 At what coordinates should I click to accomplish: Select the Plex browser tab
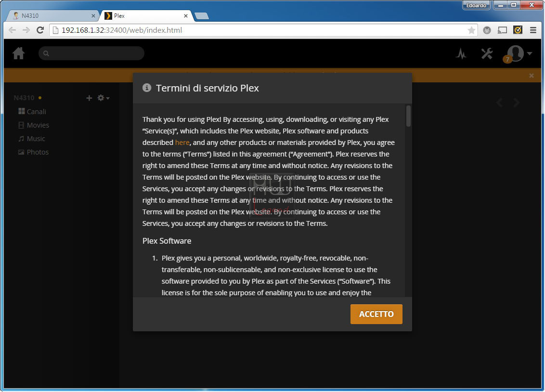[146, 15]
